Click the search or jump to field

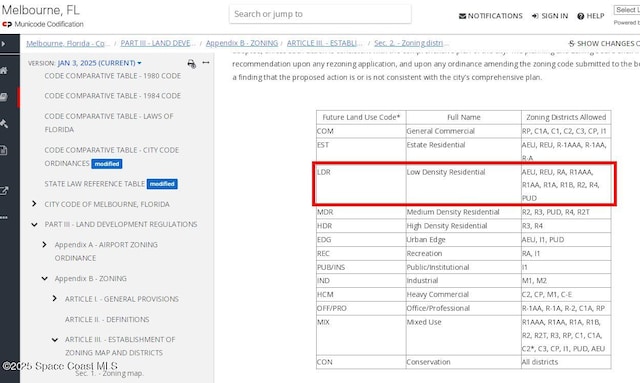tap(320, 14)
